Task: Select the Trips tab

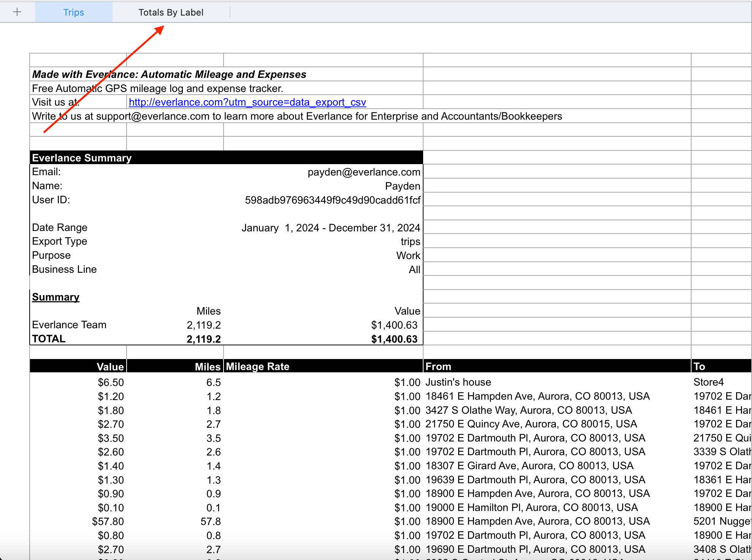Action: pos(73,12)
